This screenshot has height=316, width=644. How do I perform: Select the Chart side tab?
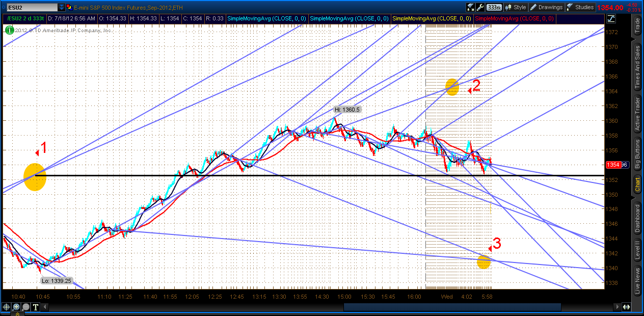pyautogui.click(x=637, y=185)
